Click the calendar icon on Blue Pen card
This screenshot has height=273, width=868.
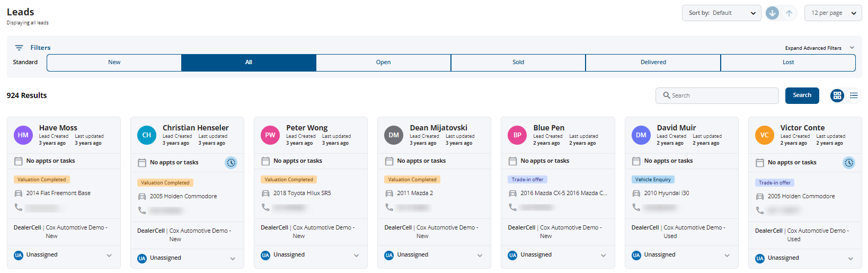pyautogui.click(x=512, y=161)
